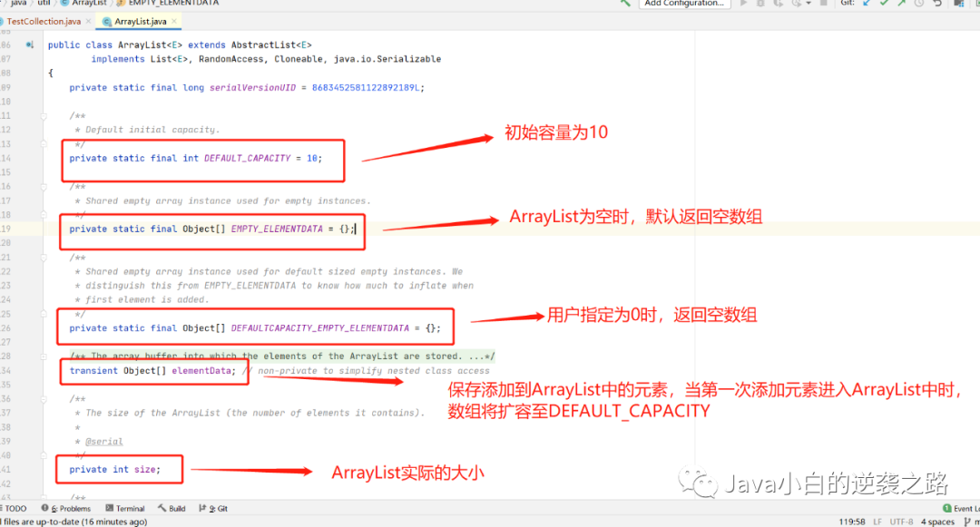This screenshot has height=527, width=980.
Task: Open the Add Configuration dialog
Action: point(684,3)
